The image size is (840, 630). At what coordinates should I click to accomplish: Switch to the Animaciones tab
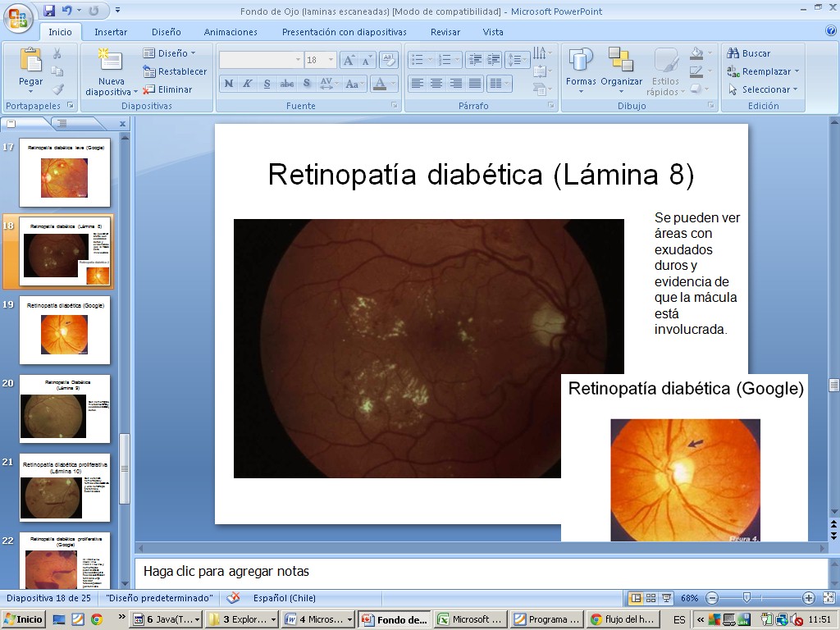(x=231, y=32)
